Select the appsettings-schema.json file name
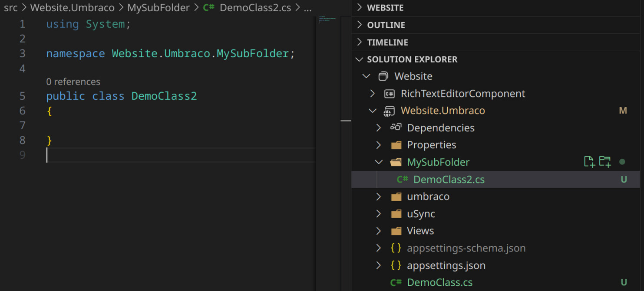 [x=466, y=248]
